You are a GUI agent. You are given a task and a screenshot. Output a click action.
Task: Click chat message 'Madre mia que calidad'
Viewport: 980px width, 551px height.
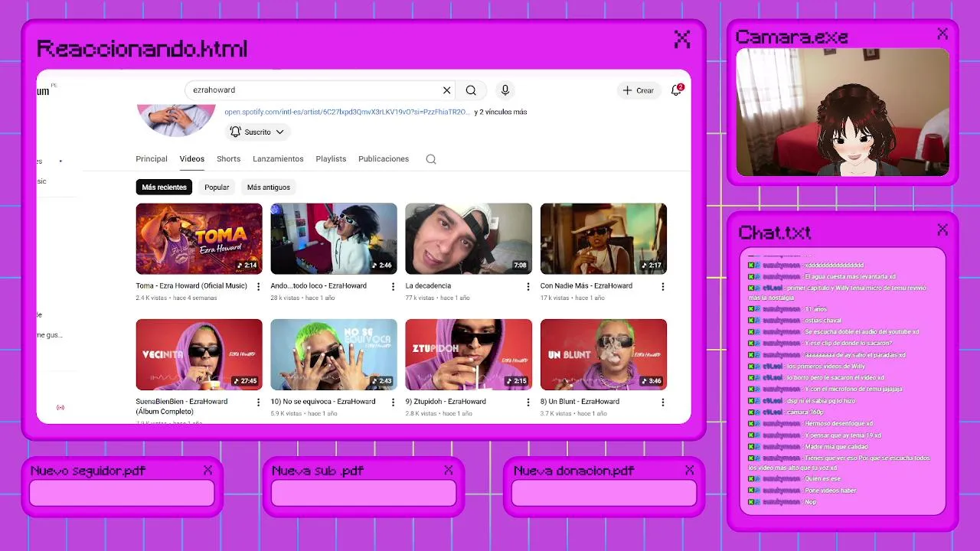[x=836, y=446]
